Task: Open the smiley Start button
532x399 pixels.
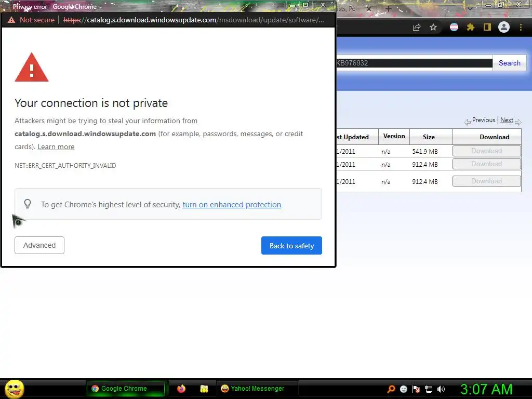Action: (14, 389)
